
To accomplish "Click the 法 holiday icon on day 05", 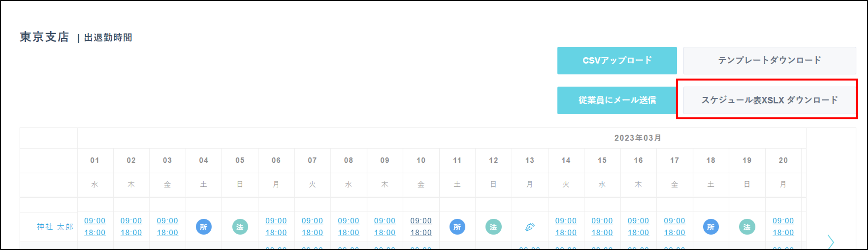I will pos(240,227).
